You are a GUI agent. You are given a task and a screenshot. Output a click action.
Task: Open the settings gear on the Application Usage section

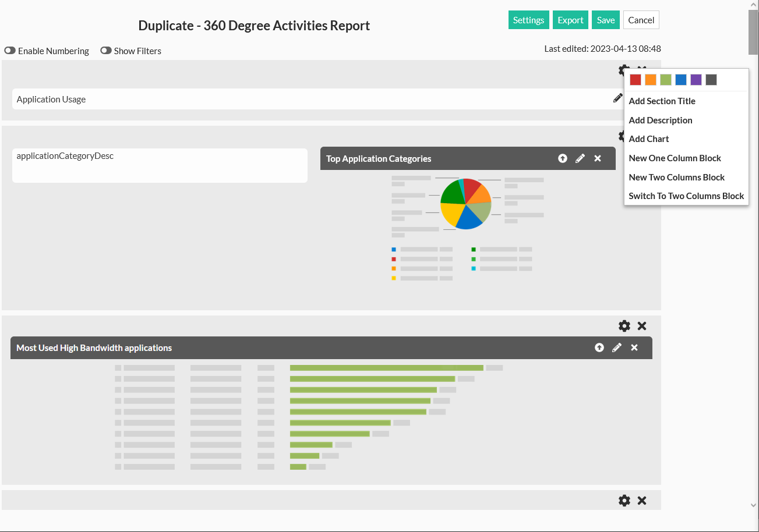coord(623,70)
